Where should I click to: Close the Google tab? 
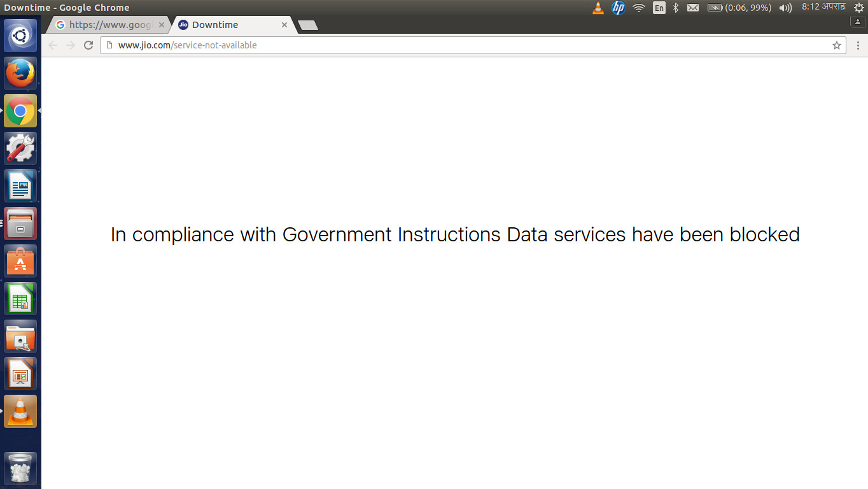[161, 25]
